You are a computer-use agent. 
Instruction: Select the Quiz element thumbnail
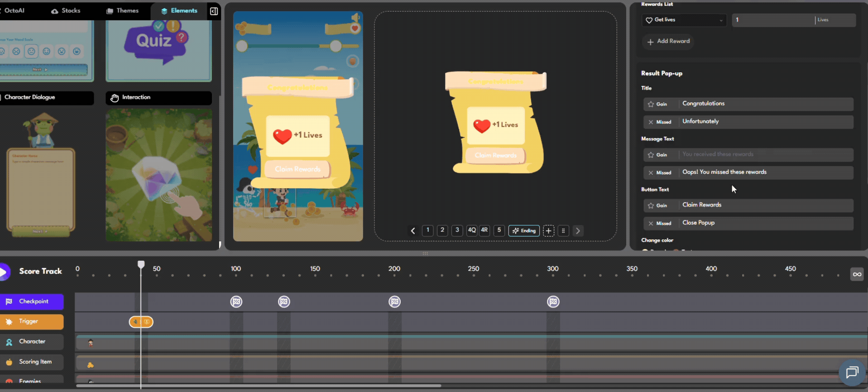coord(158,50)
